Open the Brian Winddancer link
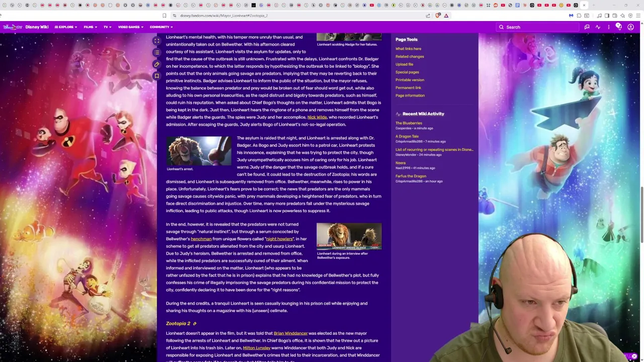644x362 pixels. click(290, 333)
